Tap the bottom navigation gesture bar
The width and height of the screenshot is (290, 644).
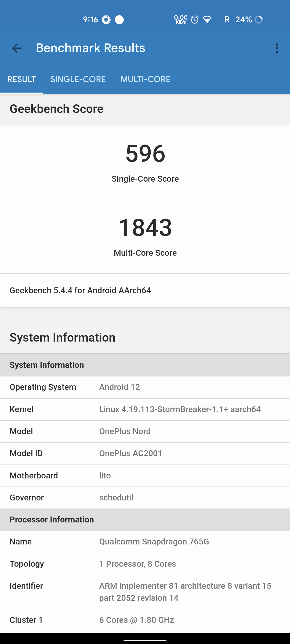(x=145, y=640)
